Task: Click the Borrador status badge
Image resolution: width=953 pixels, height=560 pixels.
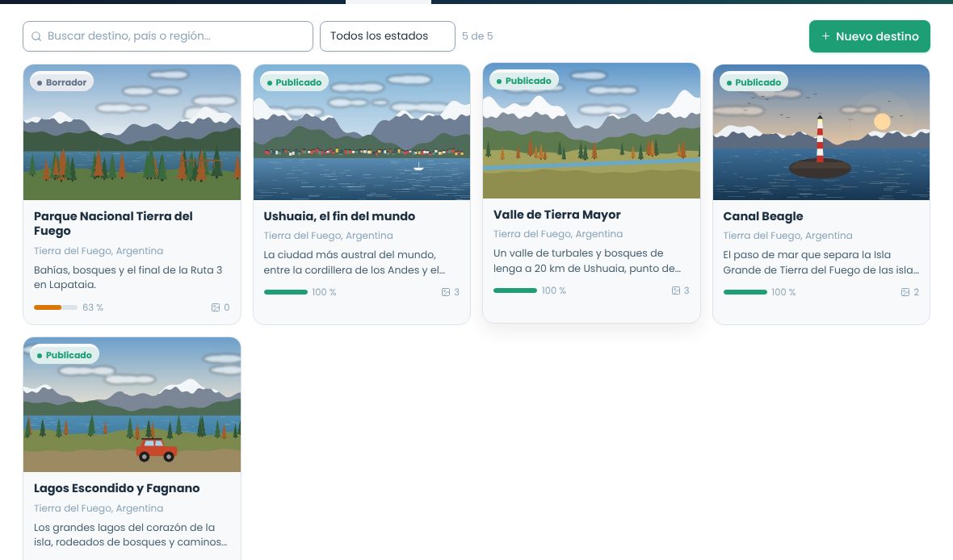Action: (61, 82)
